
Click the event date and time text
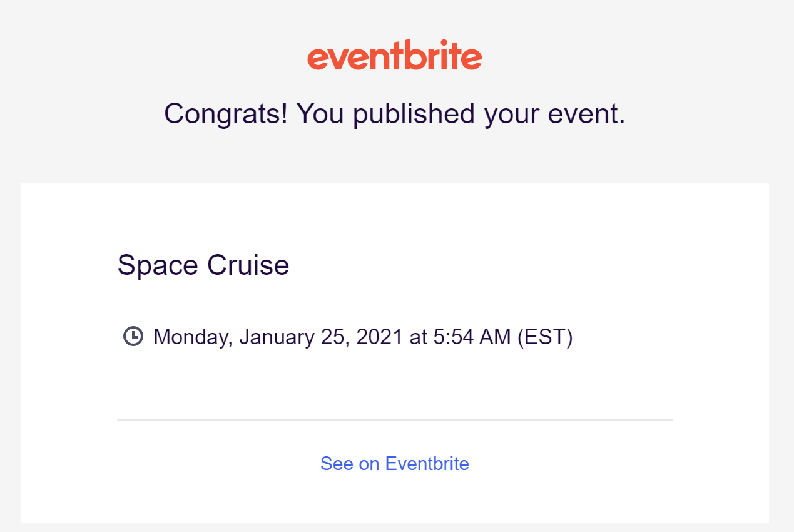tap(363, 337)
